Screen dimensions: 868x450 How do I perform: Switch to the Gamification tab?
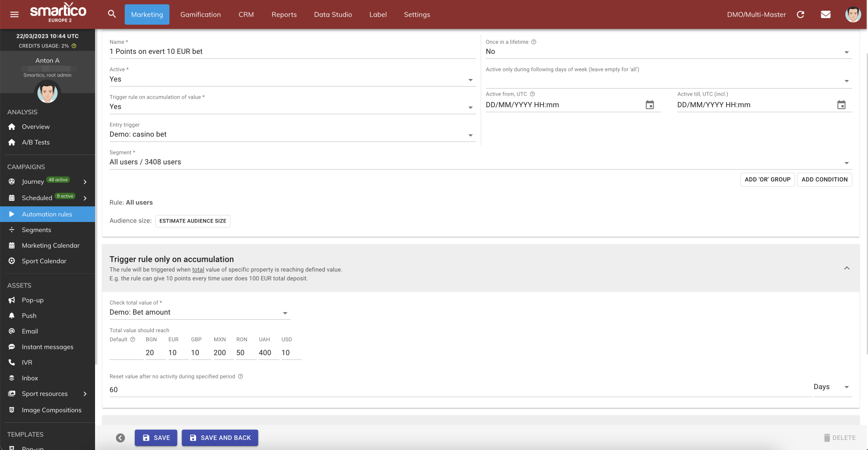click(x=200, y=15)
